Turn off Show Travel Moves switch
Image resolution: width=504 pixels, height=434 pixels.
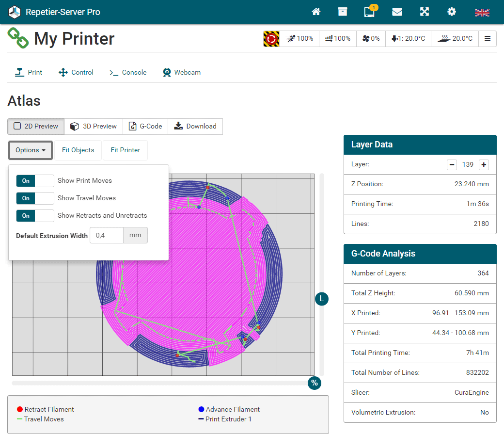tap(35, 198)
